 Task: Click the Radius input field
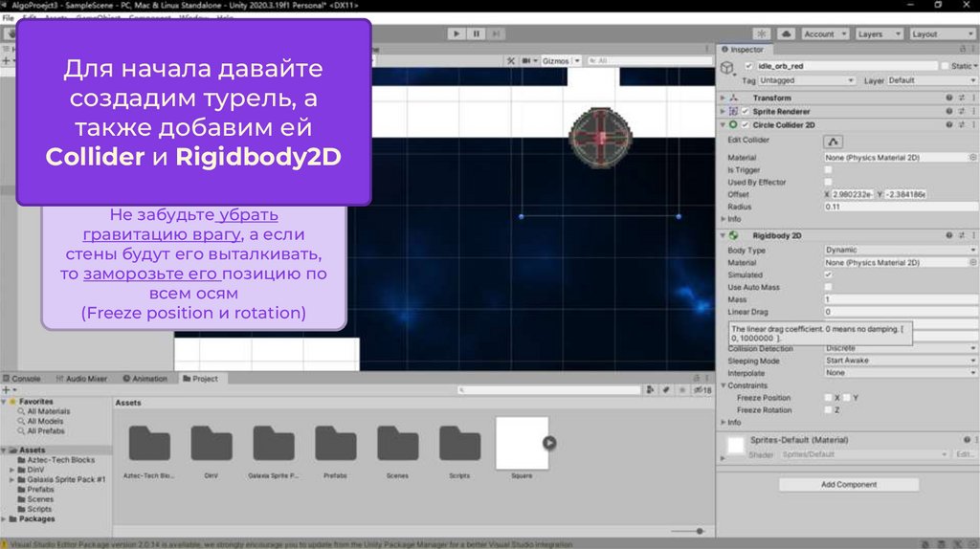[x=900, y=207]
